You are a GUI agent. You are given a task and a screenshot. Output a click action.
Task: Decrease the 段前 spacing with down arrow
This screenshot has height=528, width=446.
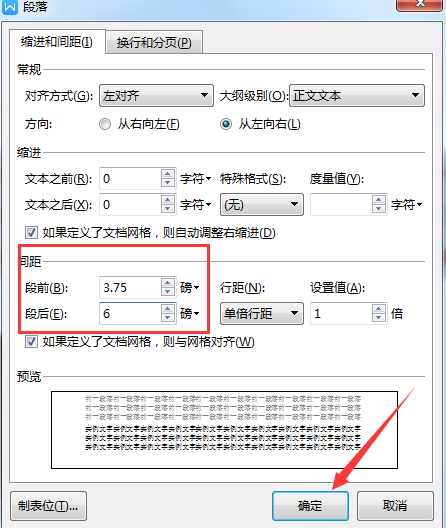click(168, 292)
